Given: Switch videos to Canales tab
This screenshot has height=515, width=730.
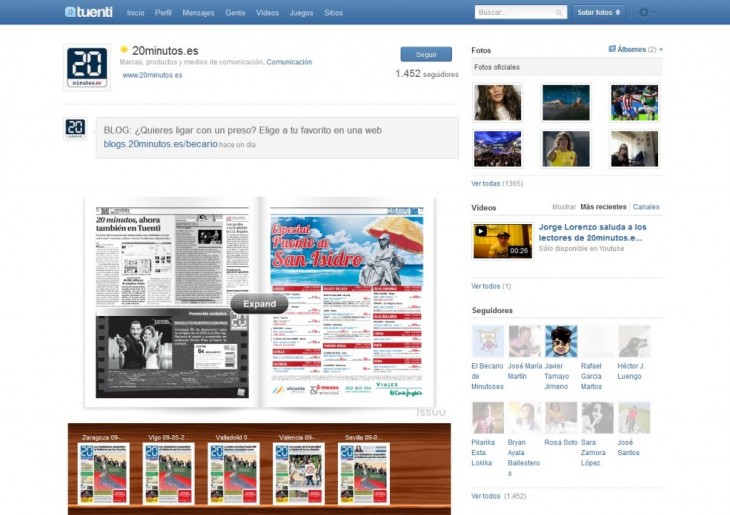Looking at the screenshot, I should pos(646,207).
